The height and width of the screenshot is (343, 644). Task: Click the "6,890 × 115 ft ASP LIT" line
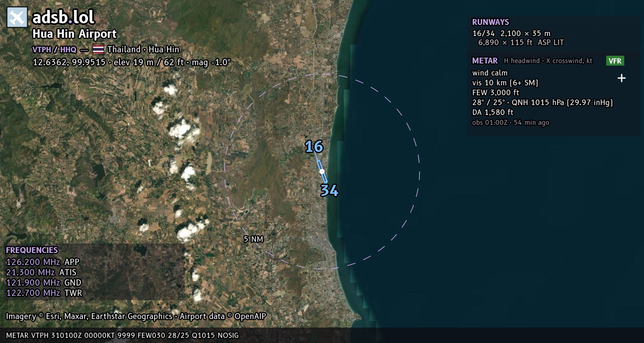(521, 42)
